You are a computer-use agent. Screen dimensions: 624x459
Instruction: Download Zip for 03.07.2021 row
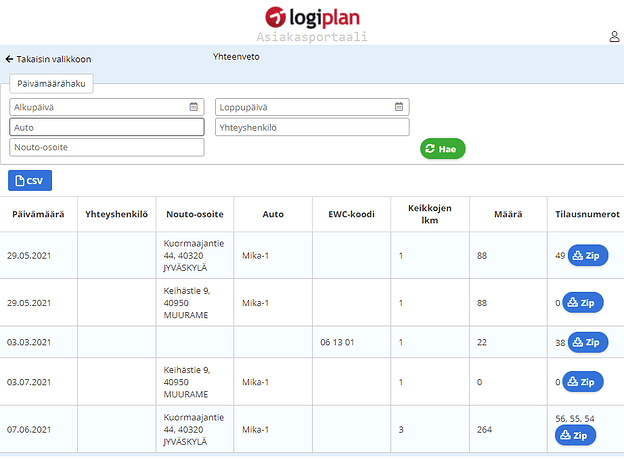(583, 382)
